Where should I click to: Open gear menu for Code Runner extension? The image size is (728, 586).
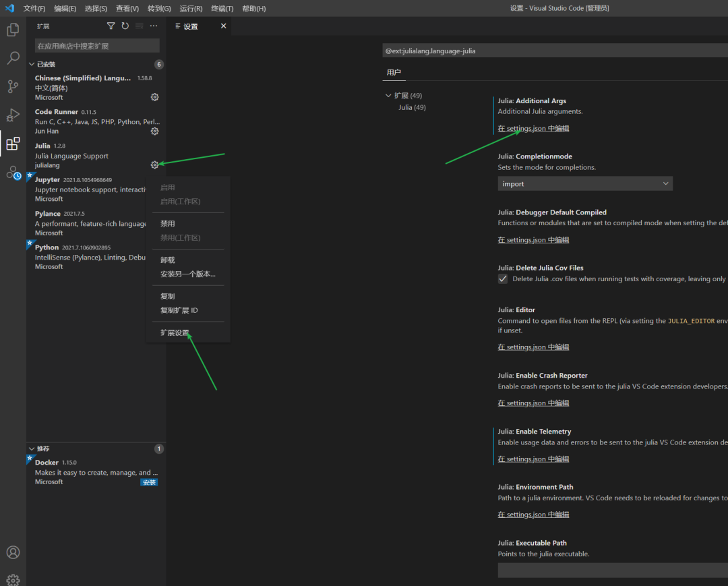(x=154, y=131)
